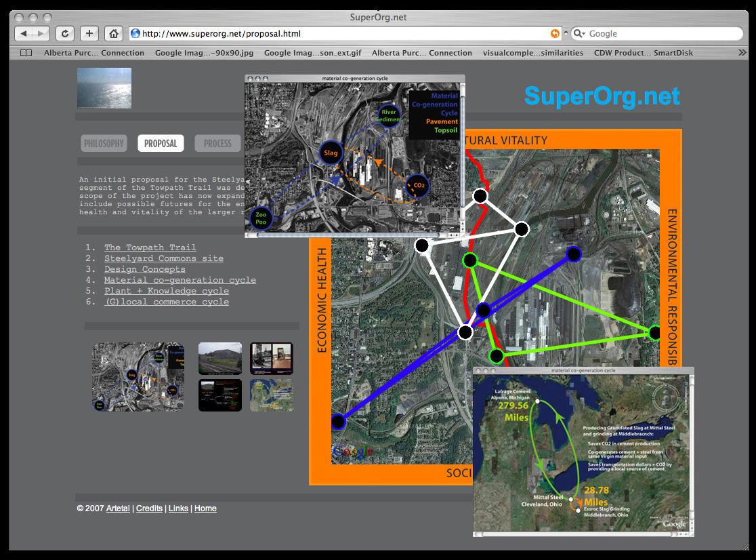The width and height of the screenshot is (756, 560).
Task: Open the hillside landscape photo thumbnail
Action: click(x=220, y=359)
